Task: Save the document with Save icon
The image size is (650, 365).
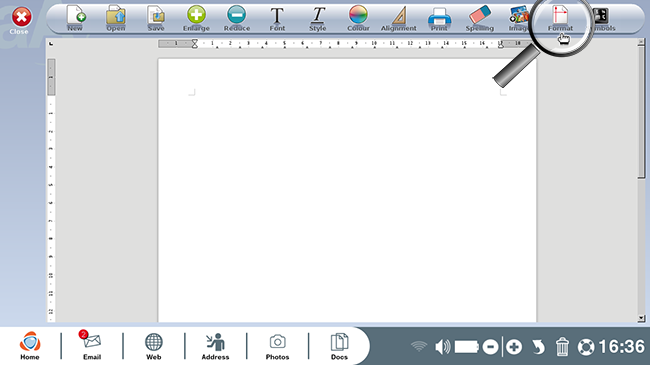Action: 156,18
